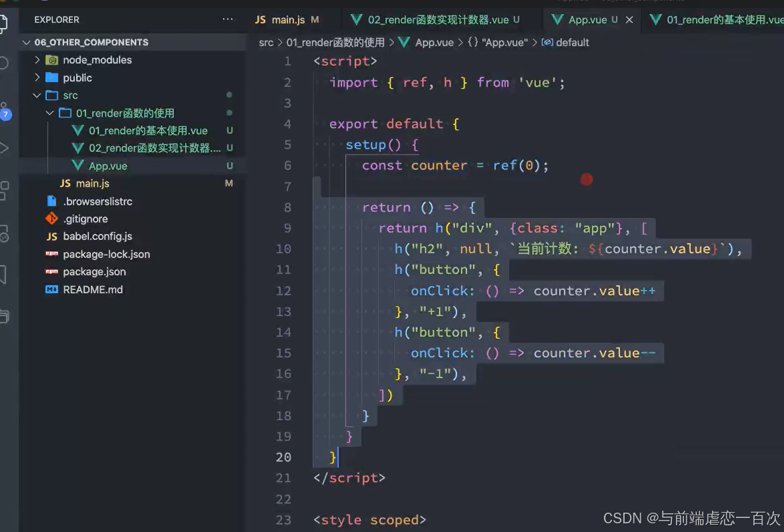Click the npm icon beside package-lock.json
Image resolution: width=784 pixels, height=532 pixels.
click(x=51, y=254)
